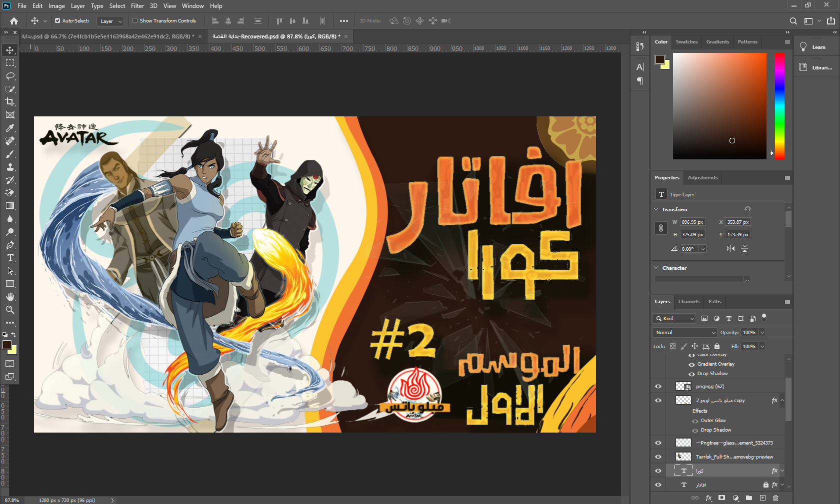Select the Rectangular Marquee tool

(x=10, y=63)
